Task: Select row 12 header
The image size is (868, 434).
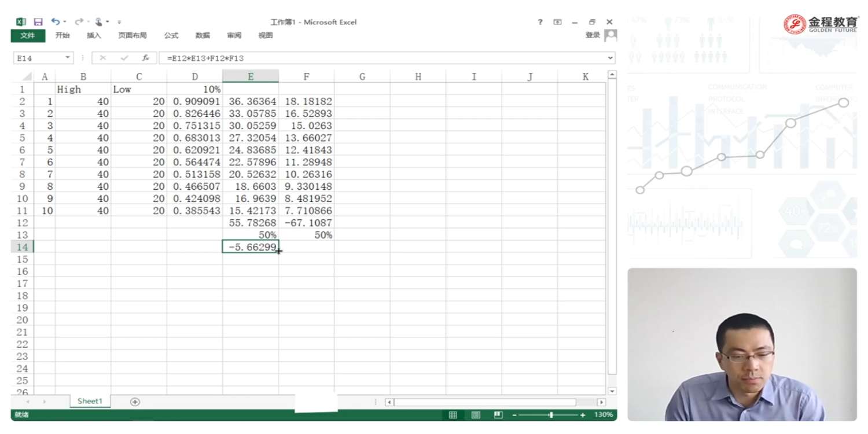Action: 23,223
